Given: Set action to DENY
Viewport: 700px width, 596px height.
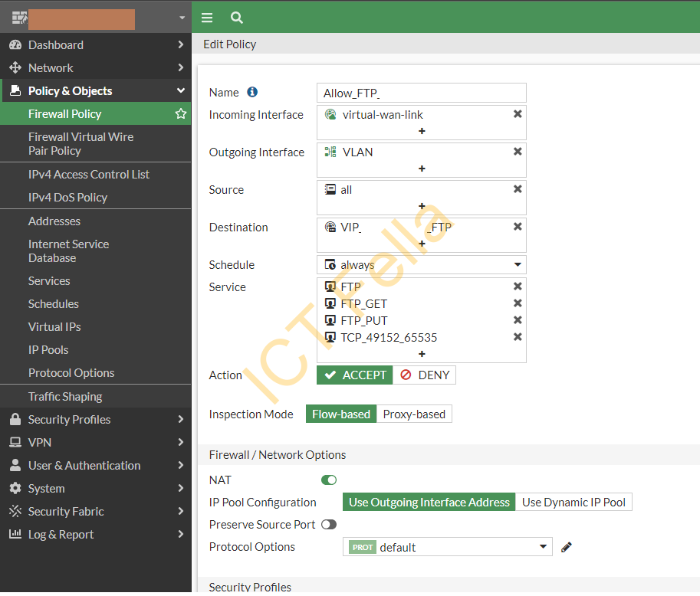Looking at the screenshot, I should [425, 375].
